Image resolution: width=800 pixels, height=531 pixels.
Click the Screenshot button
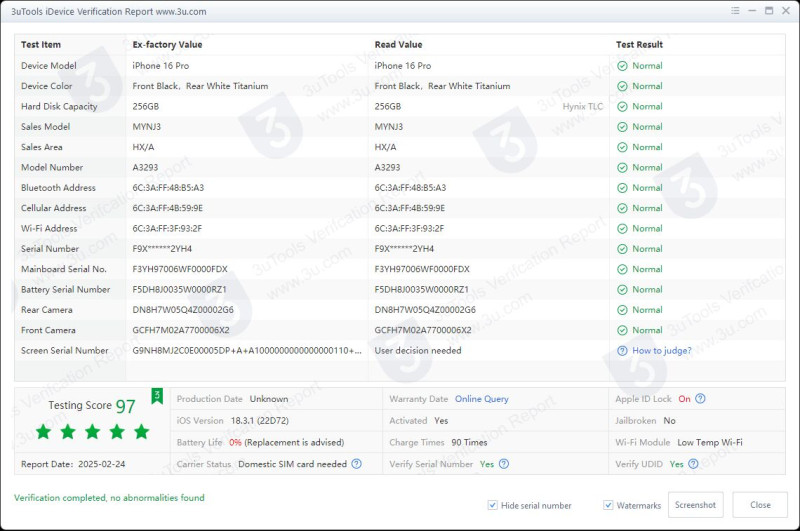click(x=695, y=504)
